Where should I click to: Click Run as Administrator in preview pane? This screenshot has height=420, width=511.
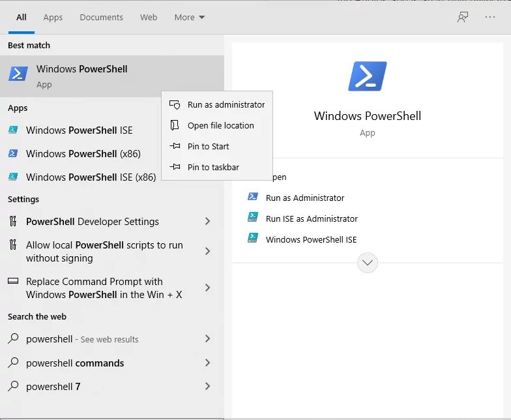click(x=305, y=198)
